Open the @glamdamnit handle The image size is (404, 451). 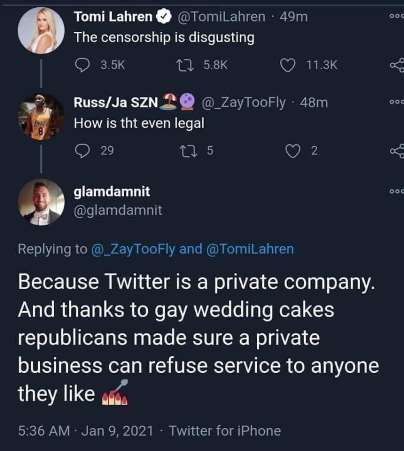118,210
